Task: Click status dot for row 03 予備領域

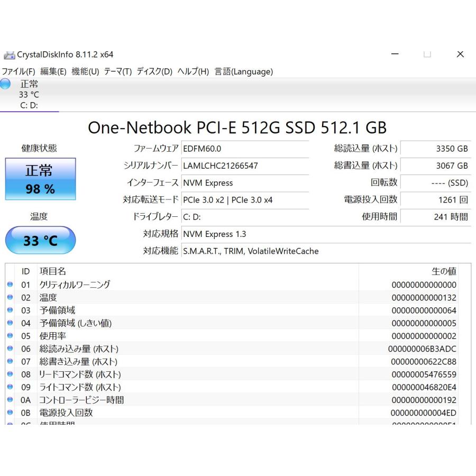Action: click(10, 310)
